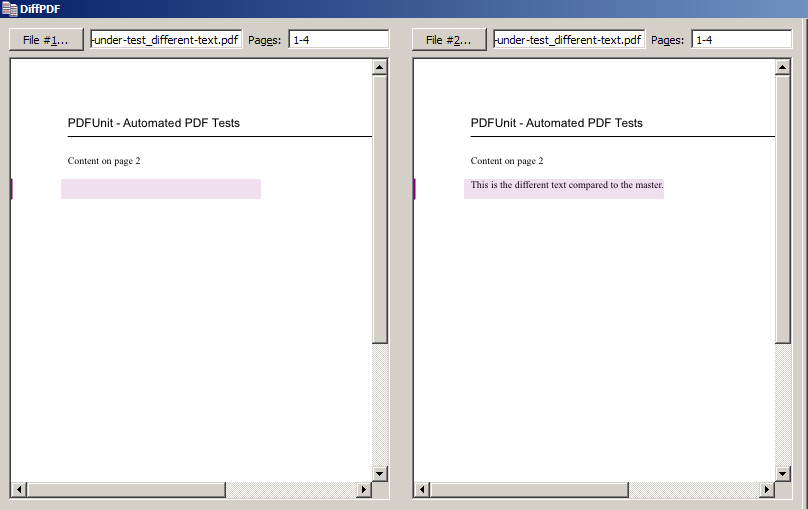Click the left pane's horizontal scrollbar thumb
This screenshot has width=808, height=510.
[x=126, y=490]
